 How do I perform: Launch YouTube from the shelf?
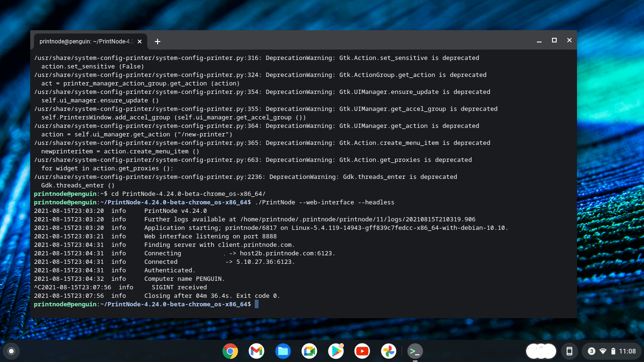coord(362,351)
